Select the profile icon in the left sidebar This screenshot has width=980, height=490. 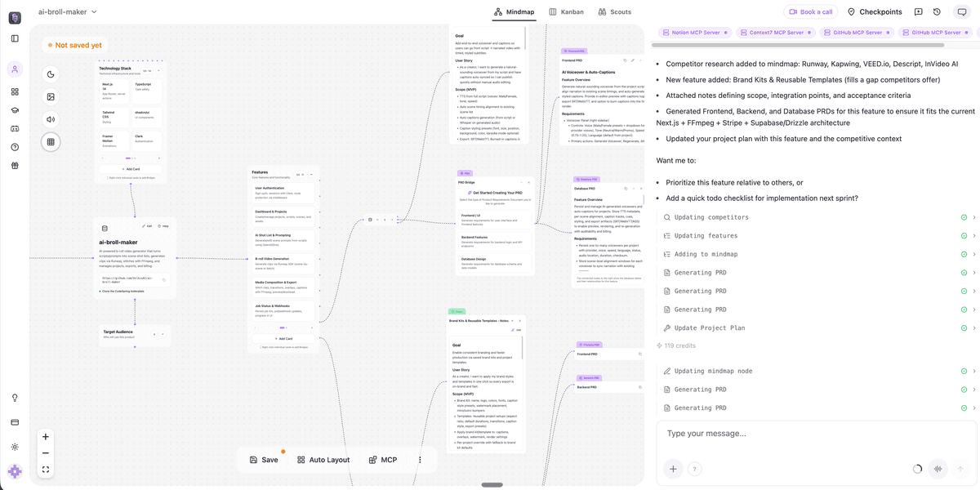pyautogui.click(x=14, y=69)
